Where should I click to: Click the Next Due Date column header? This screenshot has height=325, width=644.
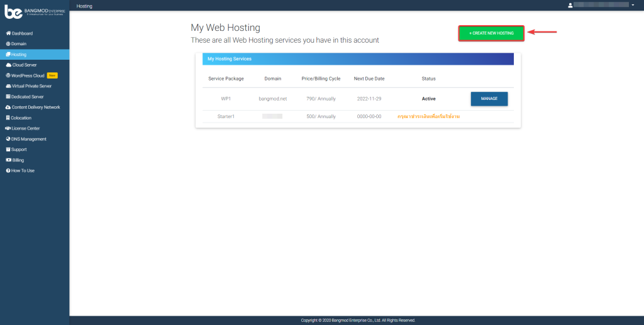(369, 79)
